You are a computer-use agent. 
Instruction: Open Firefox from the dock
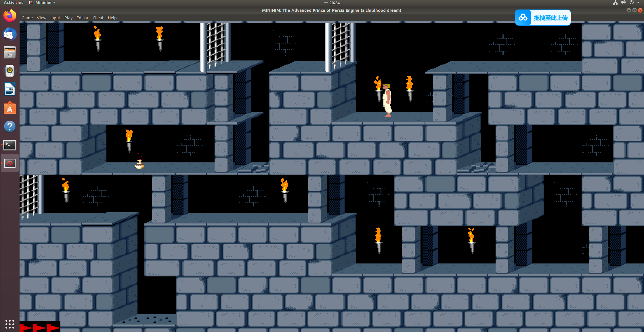pyautogui.click(x=10, y=16)
